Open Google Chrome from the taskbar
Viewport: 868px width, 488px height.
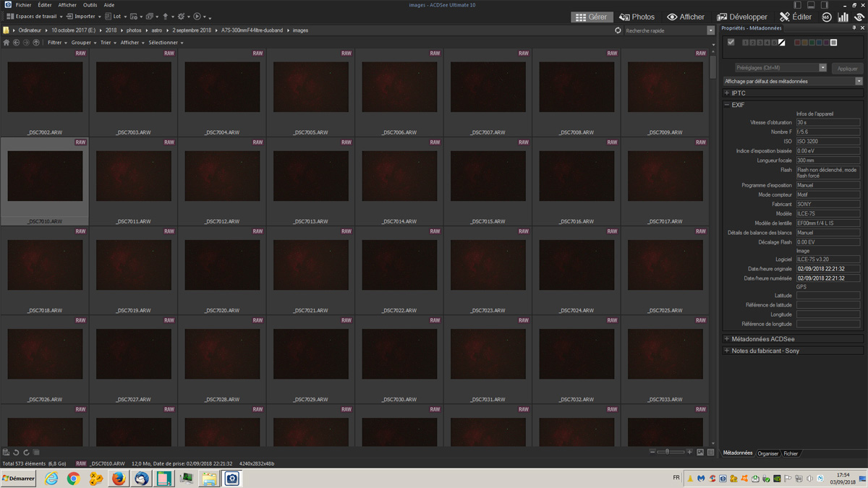click(73, 479)
